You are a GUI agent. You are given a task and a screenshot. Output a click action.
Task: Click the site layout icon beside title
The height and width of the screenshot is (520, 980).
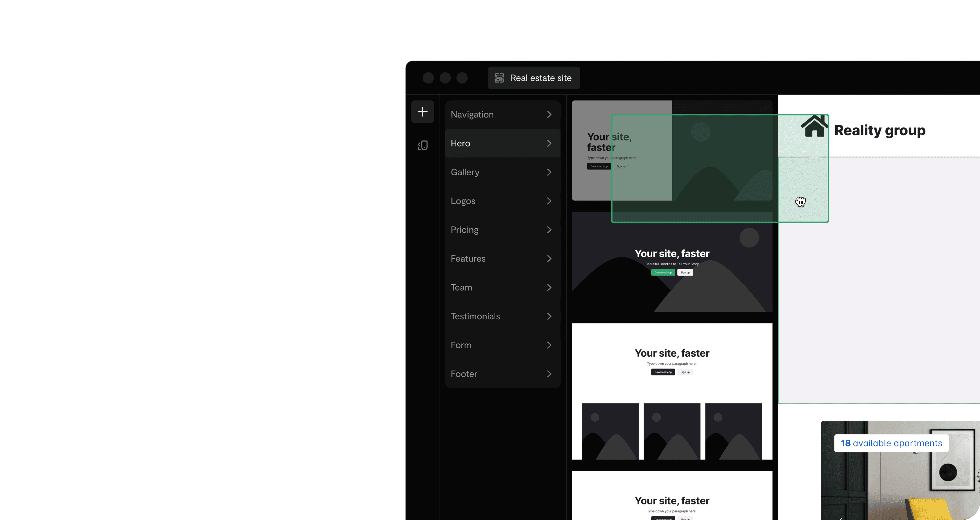[499, 78]
